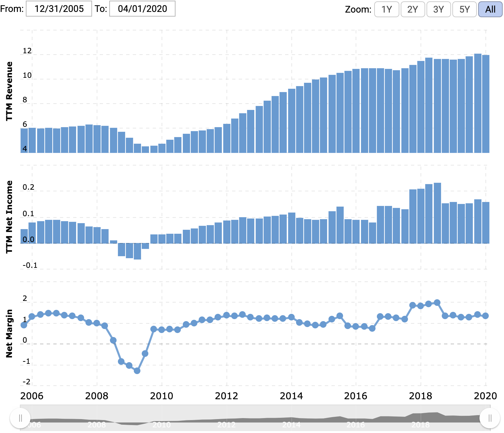
Task: Grab the right range slider handle
Action: [x=490, y=418]
